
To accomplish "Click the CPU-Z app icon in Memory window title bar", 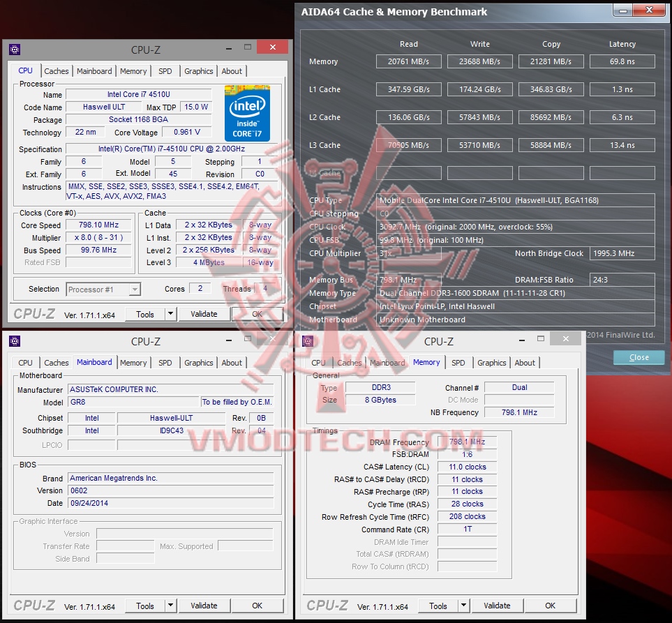I will [x=308, y=341].
